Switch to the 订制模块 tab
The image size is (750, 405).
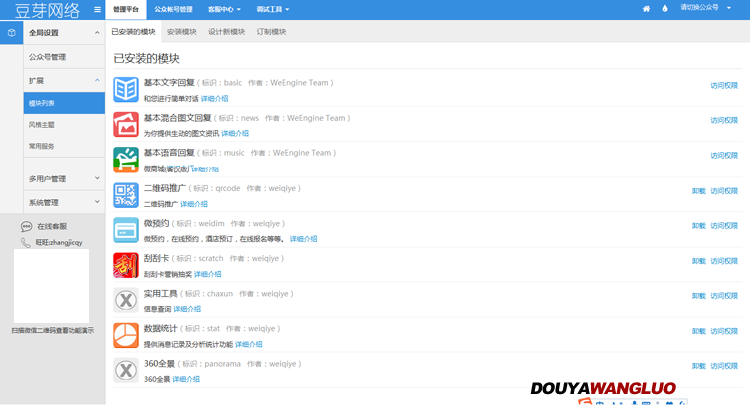coord(271,32)
